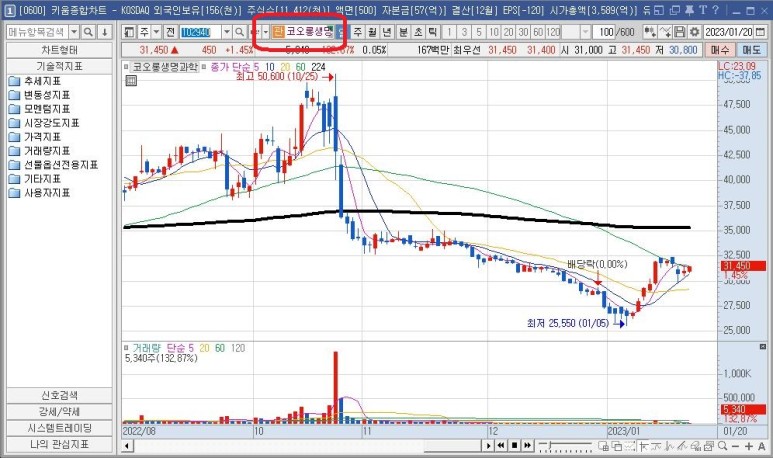Select the 120 interval button
The image size is (773, 458).
point(554,32)
